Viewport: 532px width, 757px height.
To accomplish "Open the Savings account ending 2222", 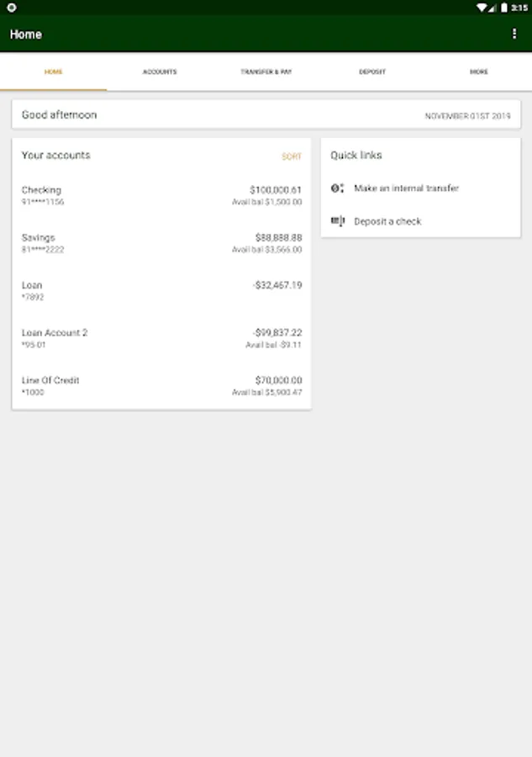I will [161, 243].
